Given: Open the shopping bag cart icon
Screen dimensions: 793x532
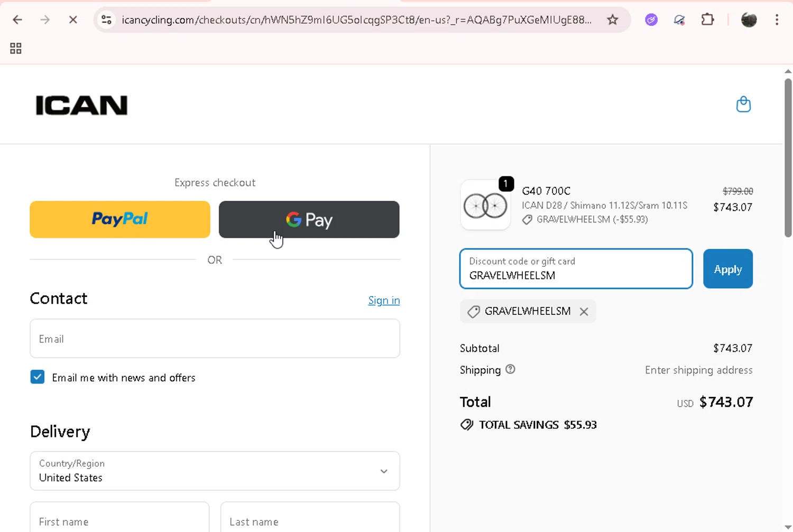Looking at the screenshot, I should 743,104.
